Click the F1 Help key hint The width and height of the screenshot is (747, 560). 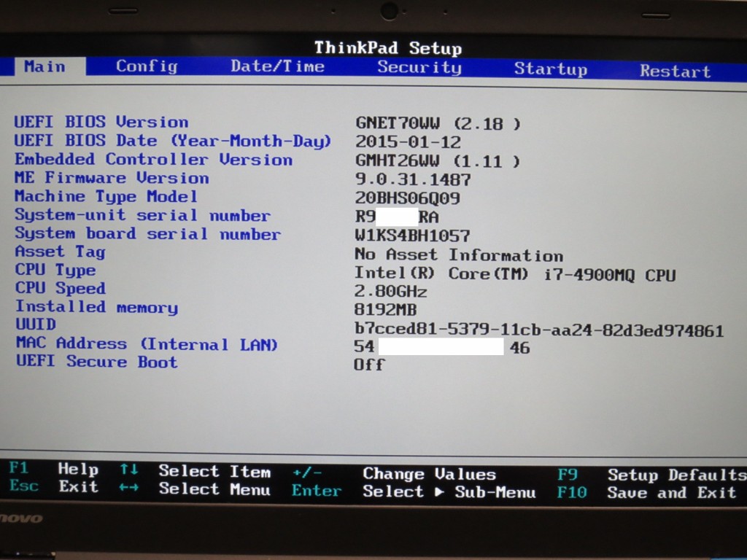point(54,469)
